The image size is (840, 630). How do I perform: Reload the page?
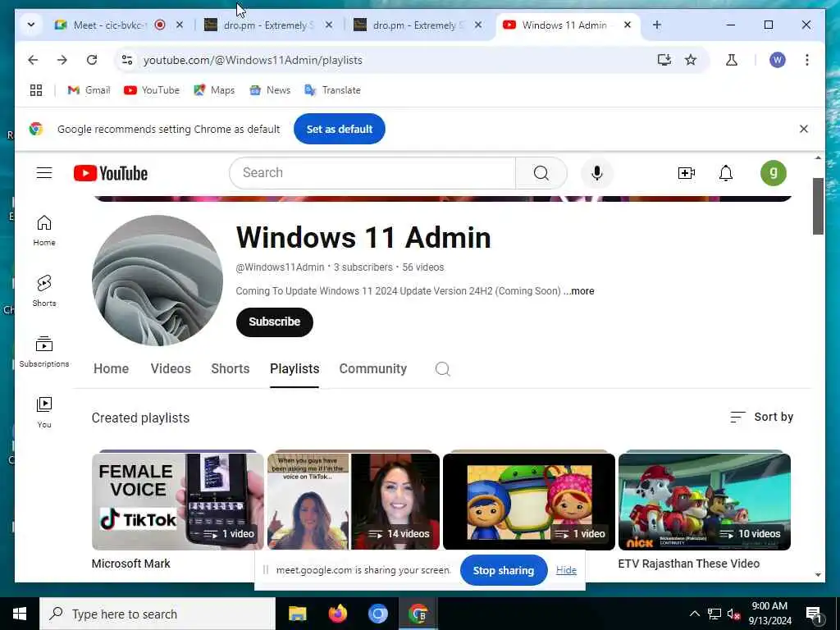[92, 60]
